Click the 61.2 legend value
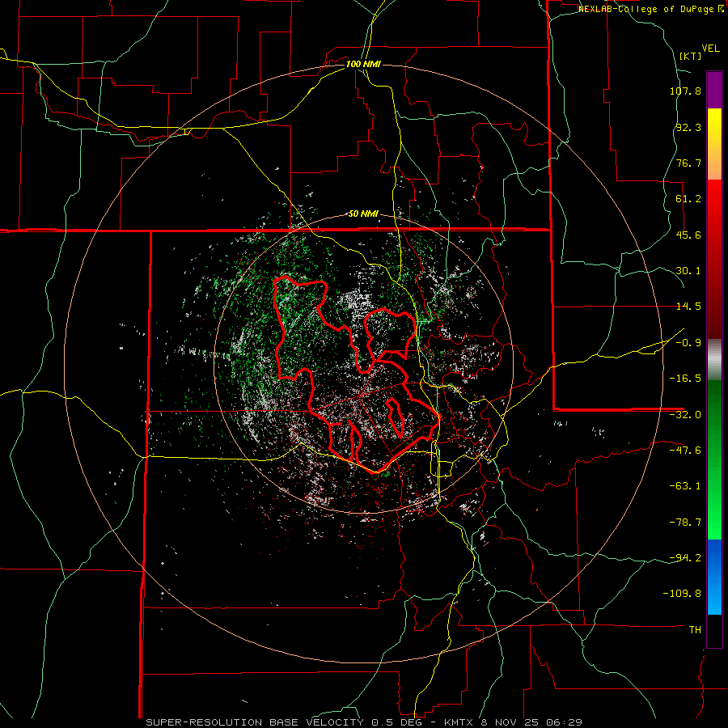 tap(688, 199)
